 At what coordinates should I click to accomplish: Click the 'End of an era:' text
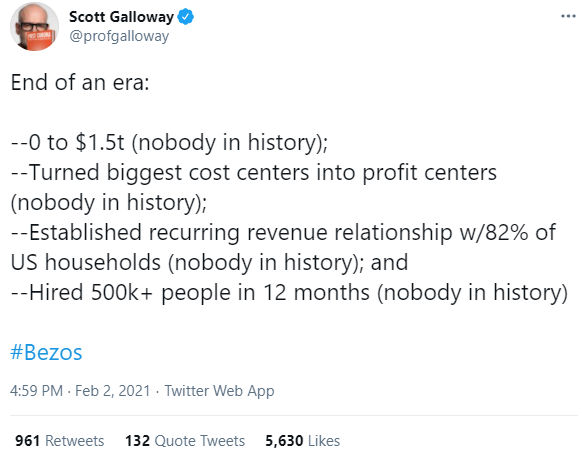[80, 82]
